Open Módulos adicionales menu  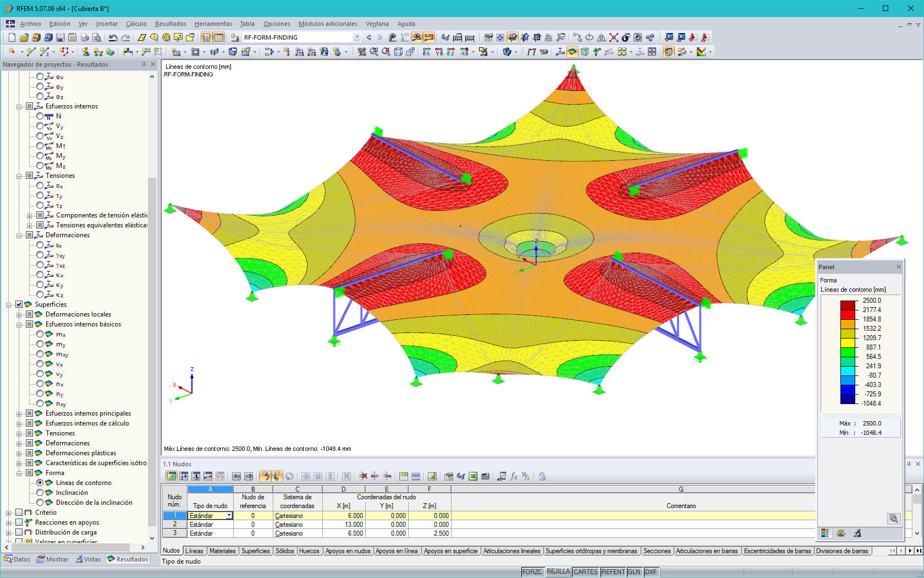328,24
